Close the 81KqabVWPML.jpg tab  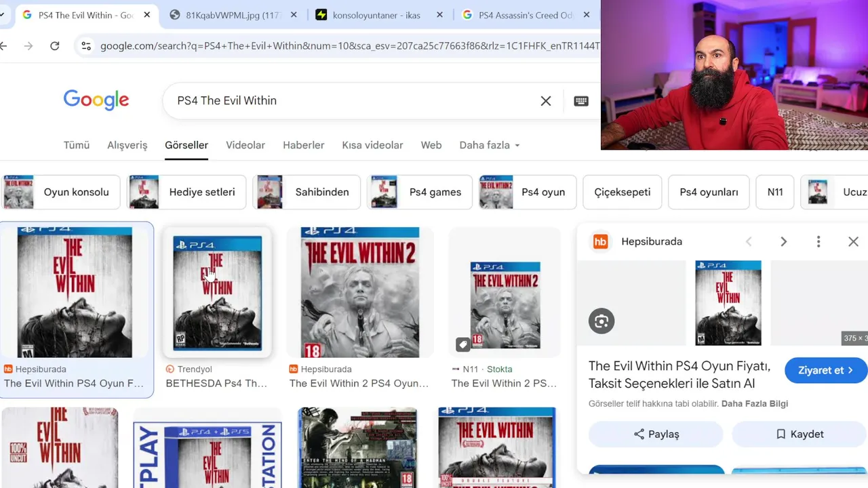[294, 15]
